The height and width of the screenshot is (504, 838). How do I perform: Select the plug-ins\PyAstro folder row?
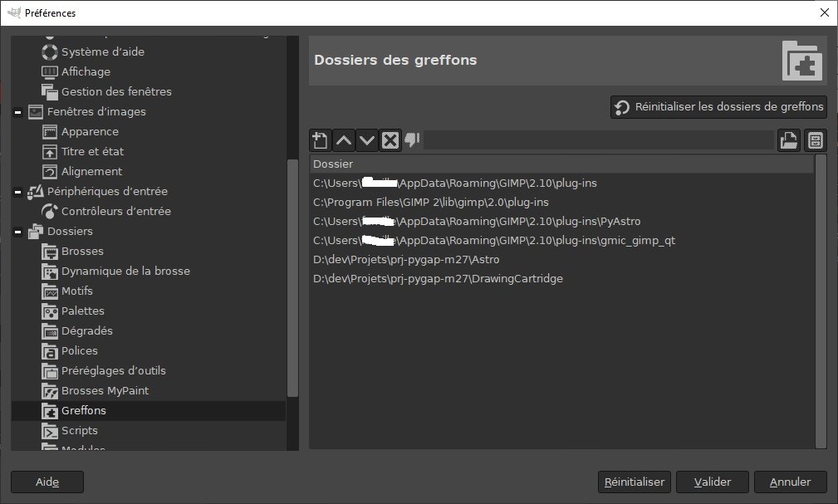pos(561,221)
